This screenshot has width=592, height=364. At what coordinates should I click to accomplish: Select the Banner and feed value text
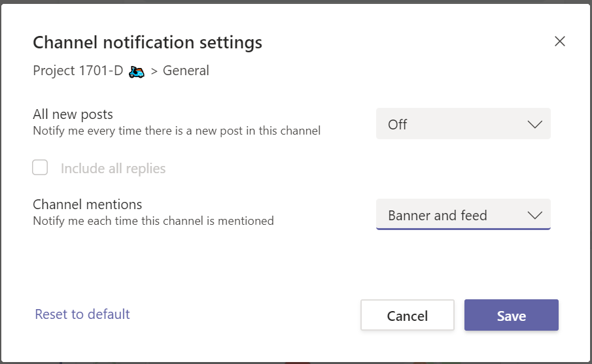[437, 216]
